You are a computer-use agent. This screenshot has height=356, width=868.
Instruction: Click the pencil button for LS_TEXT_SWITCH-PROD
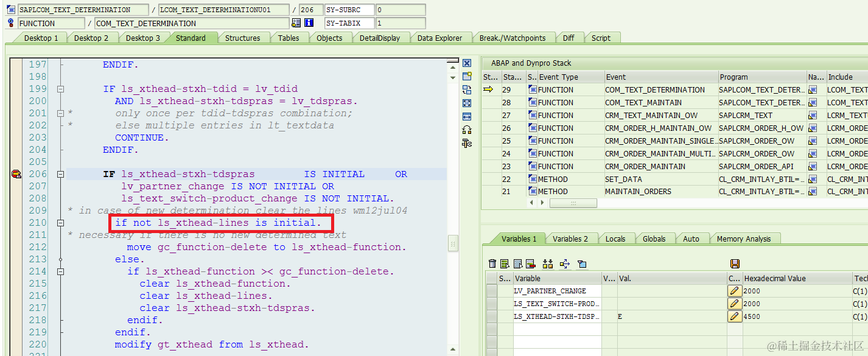[735, 304]
